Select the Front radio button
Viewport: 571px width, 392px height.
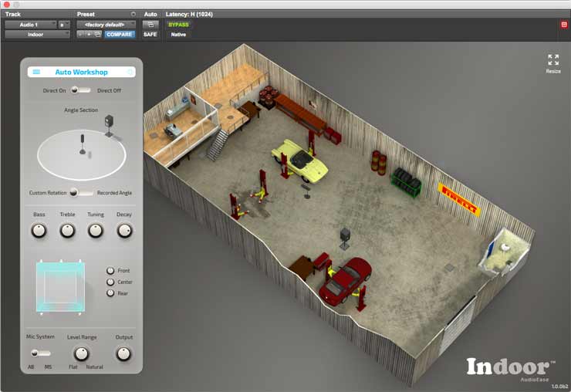110,271
